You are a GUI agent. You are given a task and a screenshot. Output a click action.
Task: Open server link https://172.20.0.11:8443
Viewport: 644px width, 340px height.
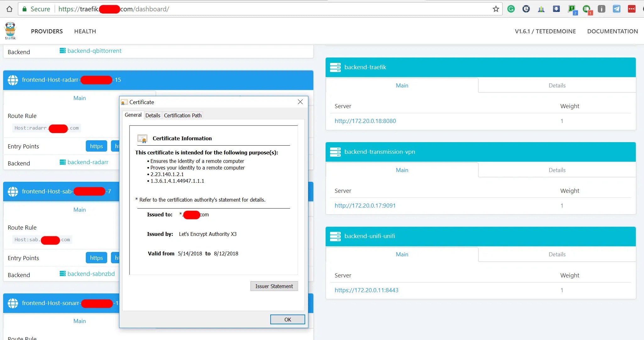pos(366,290)
